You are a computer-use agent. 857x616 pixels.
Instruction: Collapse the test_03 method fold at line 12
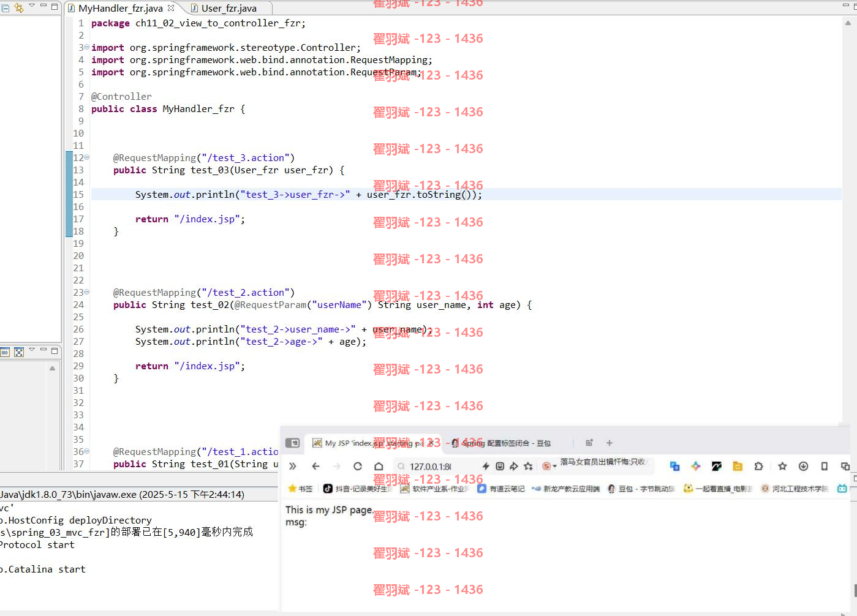pyautogui.click(x=86, y=157)
